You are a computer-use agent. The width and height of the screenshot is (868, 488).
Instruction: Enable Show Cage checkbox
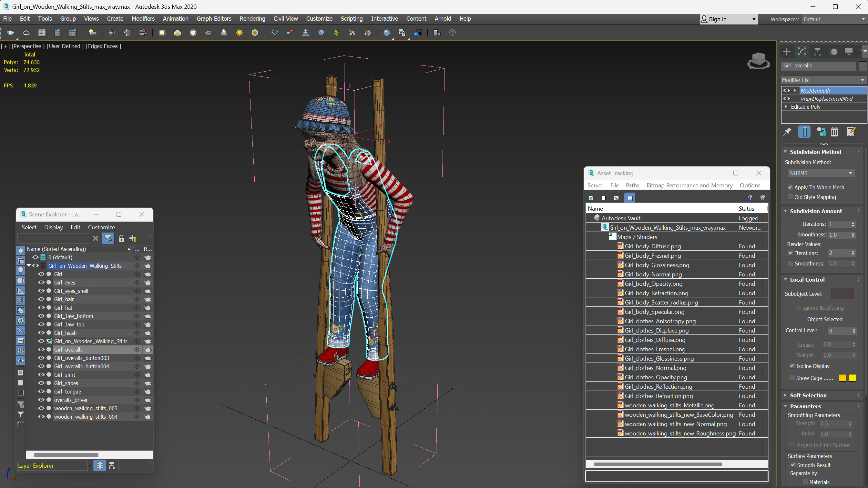pyautogui.click(x=792, y=378)
